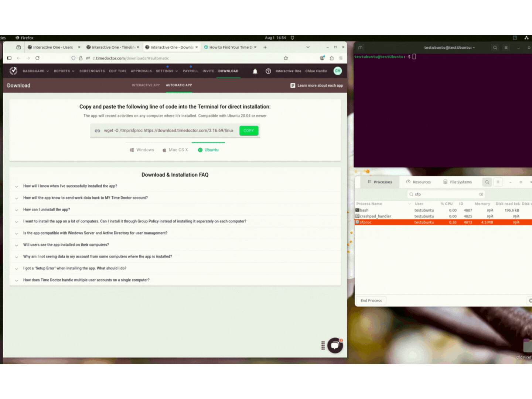Expand the Dashboard dropdown menu
The image size is (532, 399).
pyautogui.click(x=36, y=71)
